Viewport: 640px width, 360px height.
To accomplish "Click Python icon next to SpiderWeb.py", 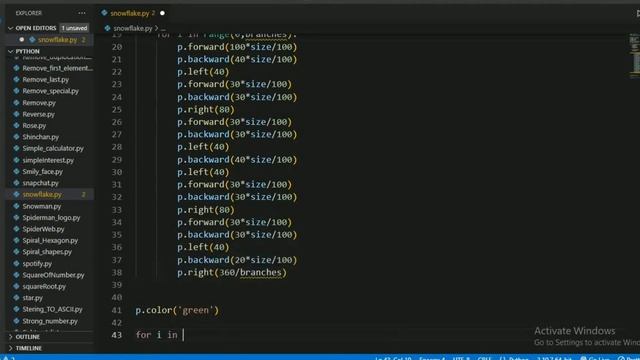I will pos(17,229).
